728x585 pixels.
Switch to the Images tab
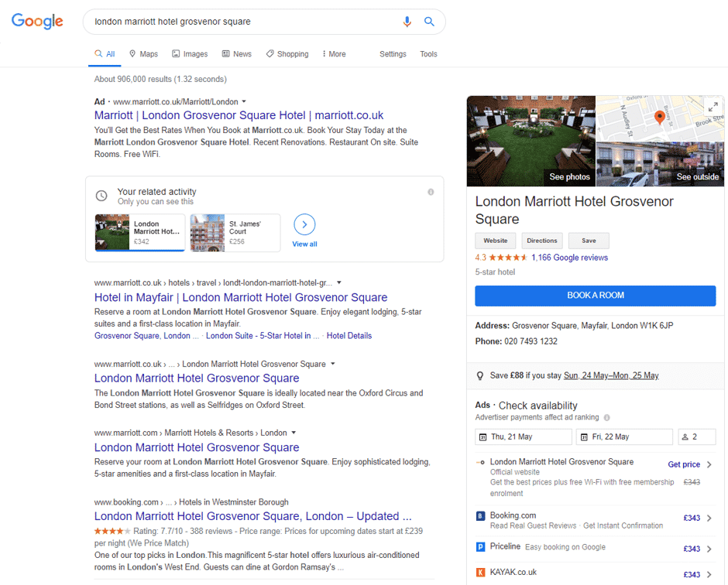(x=190, y=54)
